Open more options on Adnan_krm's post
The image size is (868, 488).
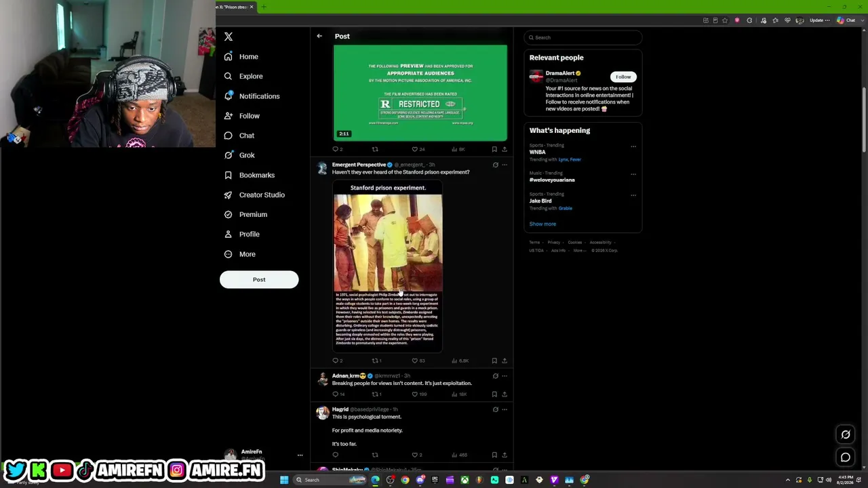tap(505, 376)
